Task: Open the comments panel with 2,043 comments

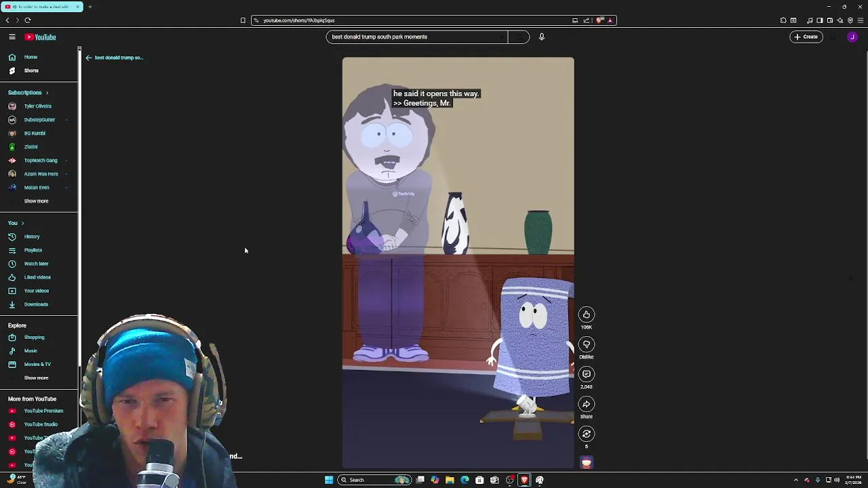Action: tap(587, 374)
